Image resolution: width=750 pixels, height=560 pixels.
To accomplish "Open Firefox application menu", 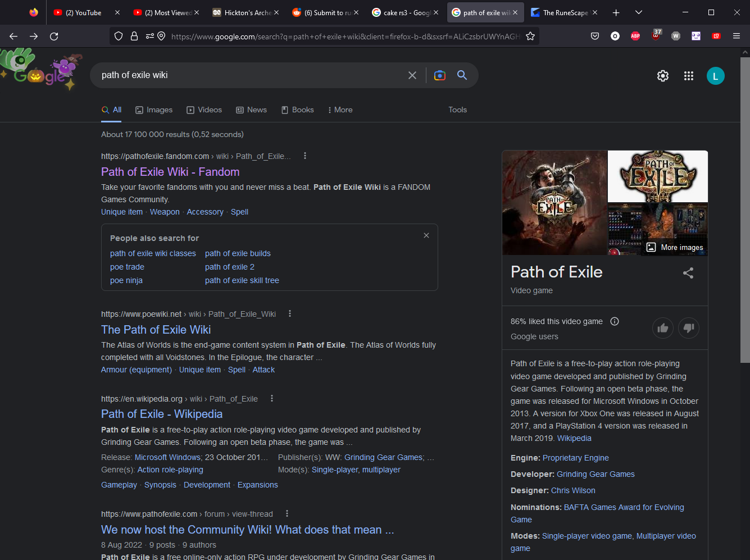I will pyautogui.click(x=737, y=37).
